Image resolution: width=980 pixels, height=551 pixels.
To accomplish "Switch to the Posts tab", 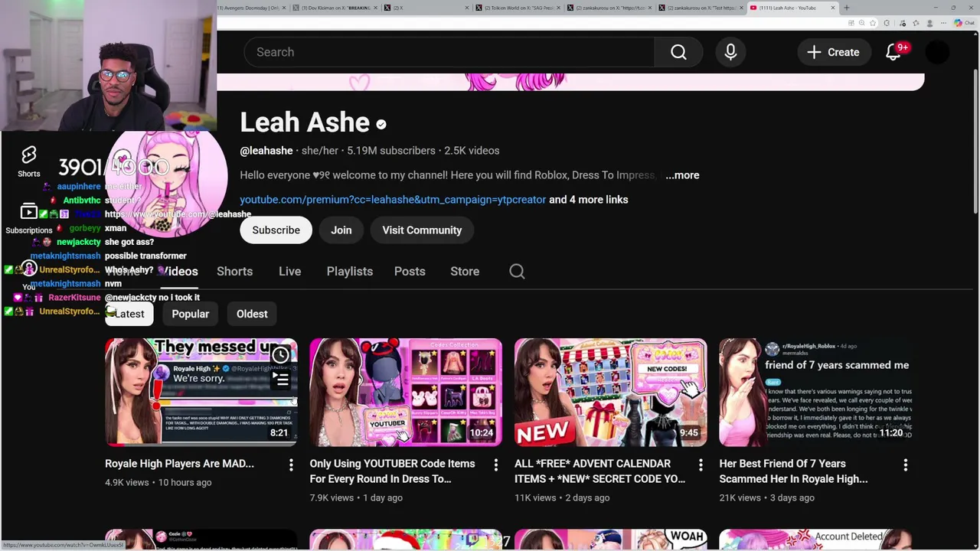I will pos(410,271).
